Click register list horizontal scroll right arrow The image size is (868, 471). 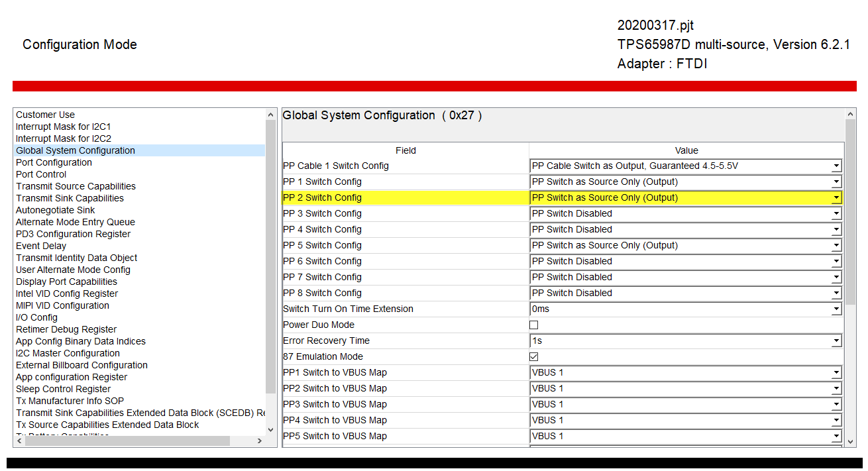coord(260,441)
